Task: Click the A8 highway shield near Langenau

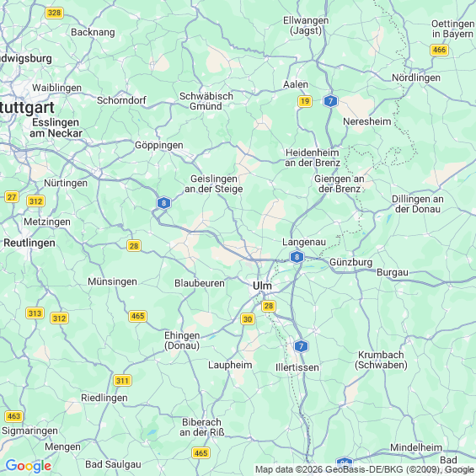Action: point(297,257)
